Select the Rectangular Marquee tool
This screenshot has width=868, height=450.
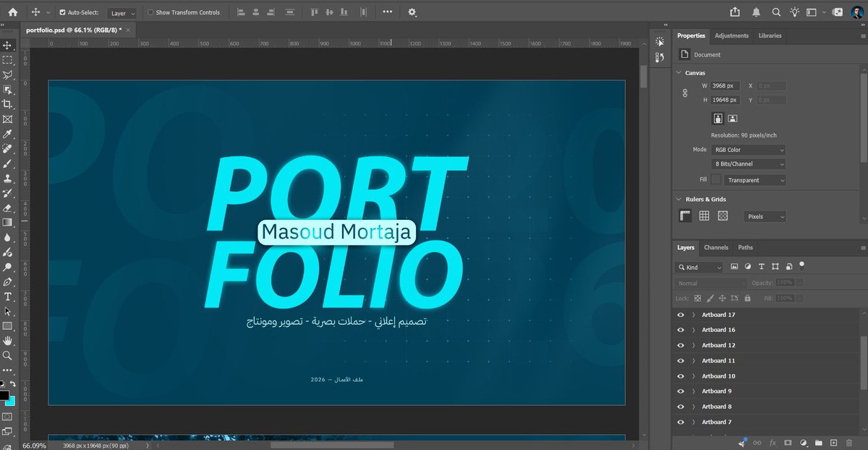point(7,60)
